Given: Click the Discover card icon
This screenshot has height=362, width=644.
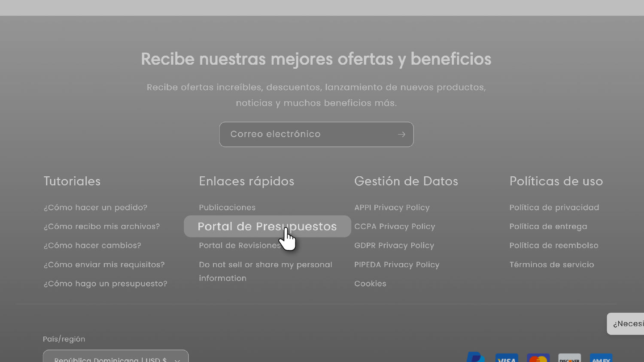Looking at the screenshot, I should (x=569, y=358).
